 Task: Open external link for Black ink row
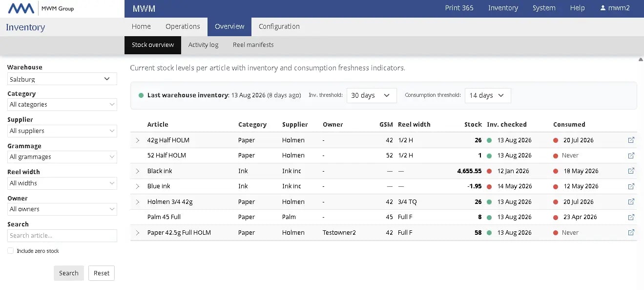[631, 171]
